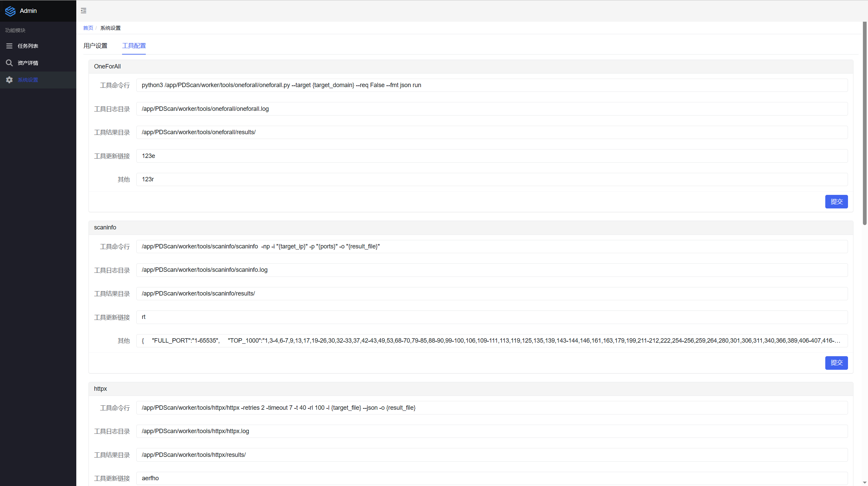Select the 工具配置 tab
This screenshot has height=486, width=868.
(134, 46)
